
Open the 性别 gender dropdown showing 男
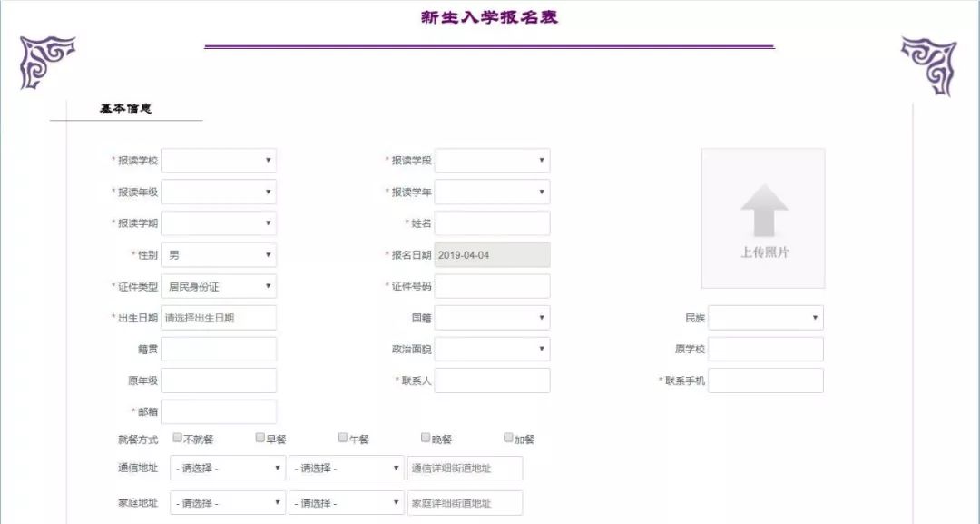click(219, 254)
